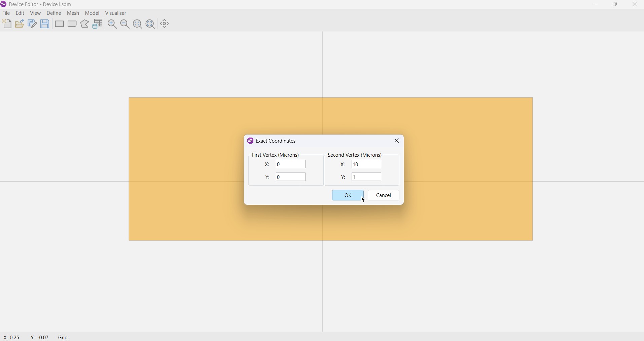The height and width of the screenshot is (341, 644).
Task: Select the polygon drawing tool
Action: (x=85, y=24)
